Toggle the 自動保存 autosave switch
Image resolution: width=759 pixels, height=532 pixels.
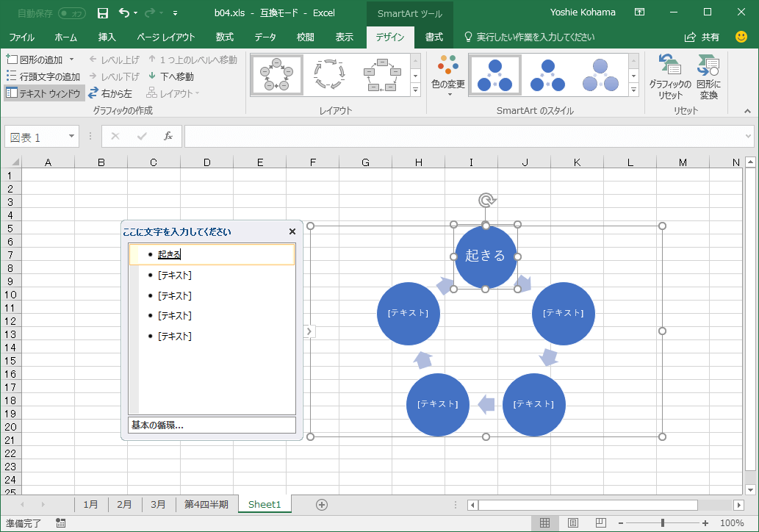71,13
